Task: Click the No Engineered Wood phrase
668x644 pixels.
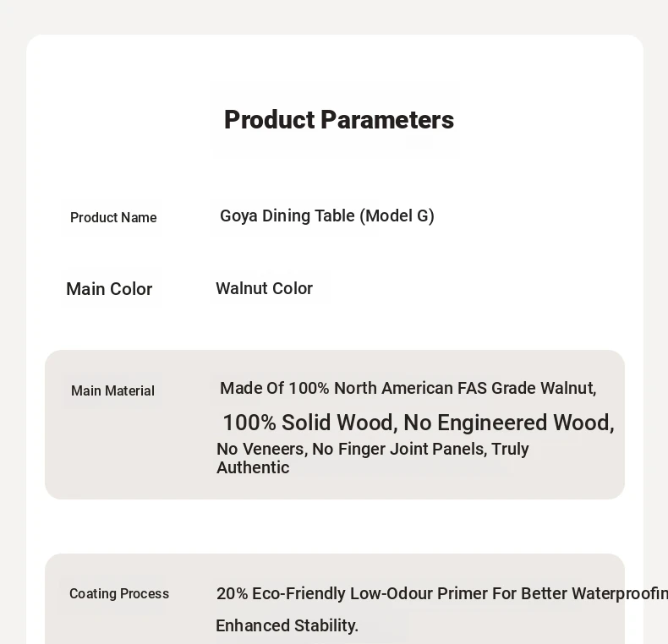Action: pos(509,423)
